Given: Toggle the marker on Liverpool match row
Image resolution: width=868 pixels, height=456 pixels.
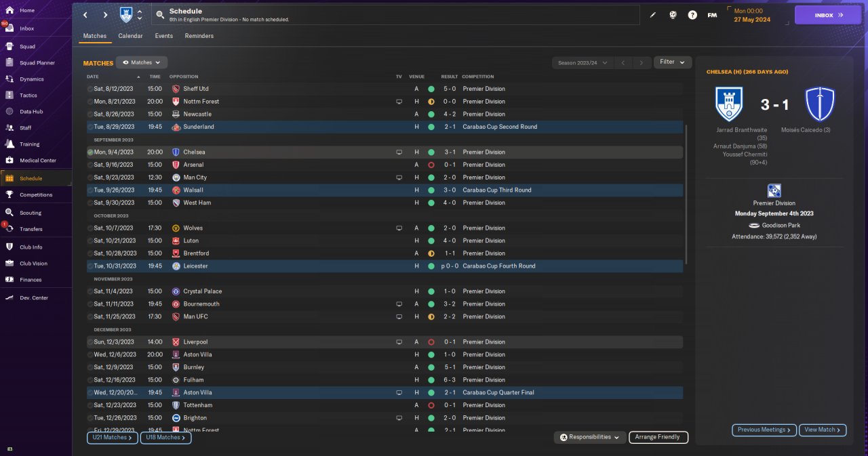Looking at the screenshot, I should point(90,342).
